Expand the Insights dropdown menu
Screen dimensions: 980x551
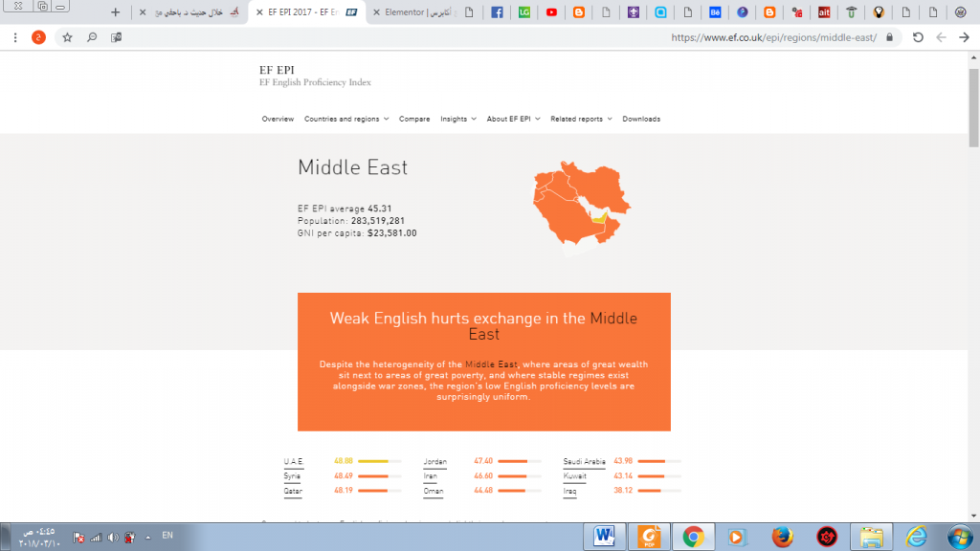point(458,119)
